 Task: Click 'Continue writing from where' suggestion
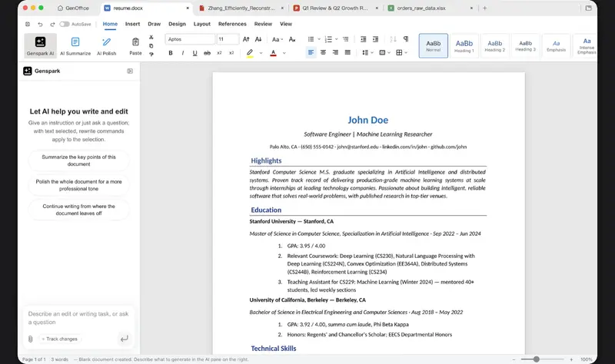(79, 210)
